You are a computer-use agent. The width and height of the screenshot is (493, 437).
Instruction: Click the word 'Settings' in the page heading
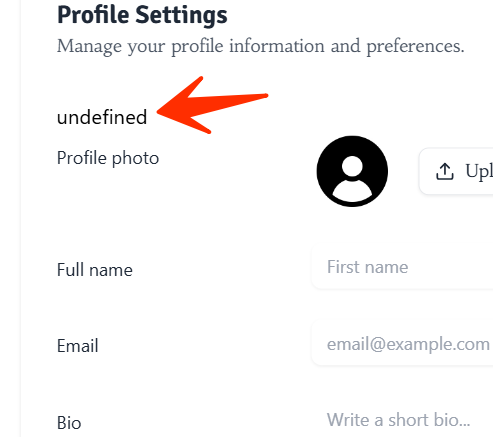(x=182, y=16)
